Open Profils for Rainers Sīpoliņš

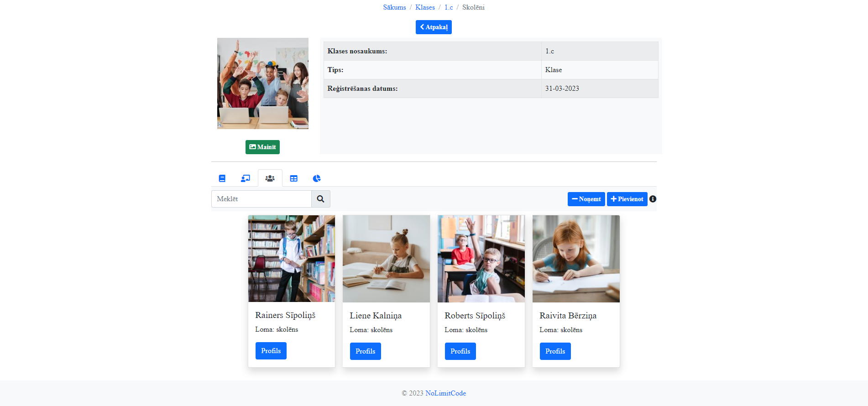coord(271,351)
